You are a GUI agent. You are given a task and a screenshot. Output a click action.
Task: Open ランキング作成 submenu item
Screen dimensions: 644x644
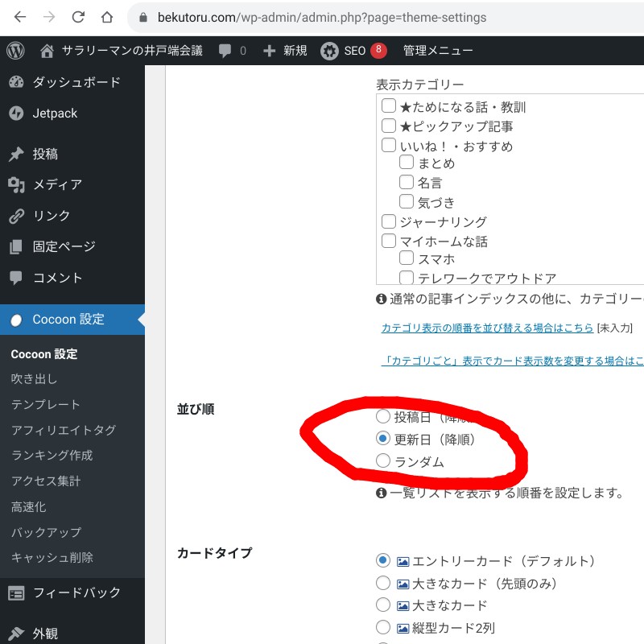pyautogui.click(x=52, y=456)
